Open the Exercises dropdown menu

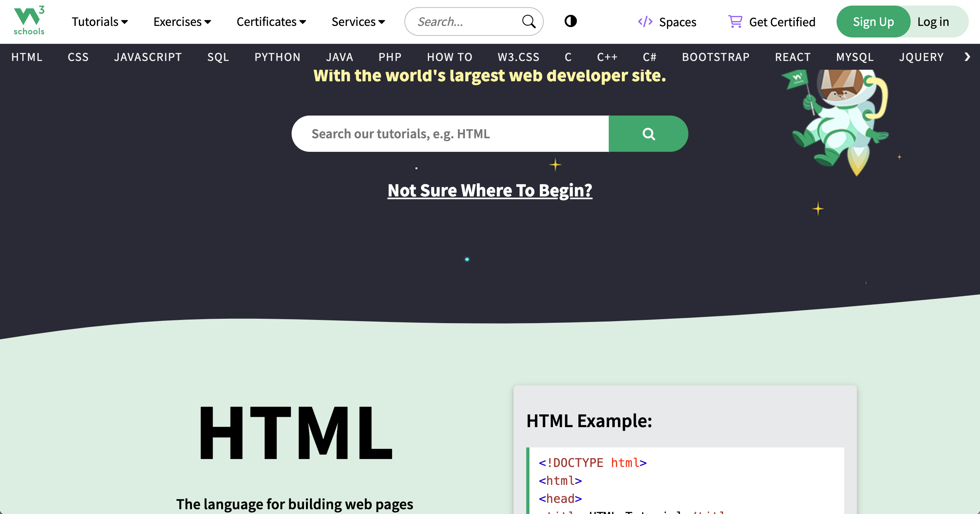tap(182, 22)
